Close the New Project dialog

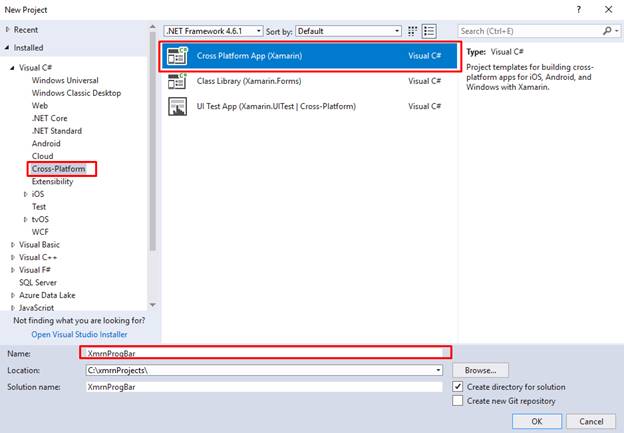click(x=608, y=10)
